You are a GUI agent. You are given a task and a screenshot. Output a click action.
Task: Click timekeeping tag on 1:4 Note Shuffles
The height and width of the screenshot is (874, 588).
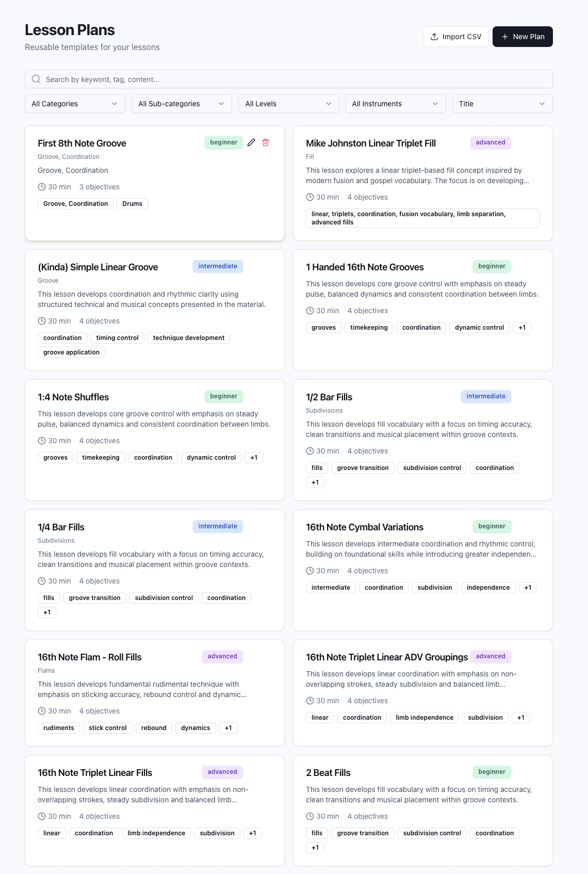[101, 458]
